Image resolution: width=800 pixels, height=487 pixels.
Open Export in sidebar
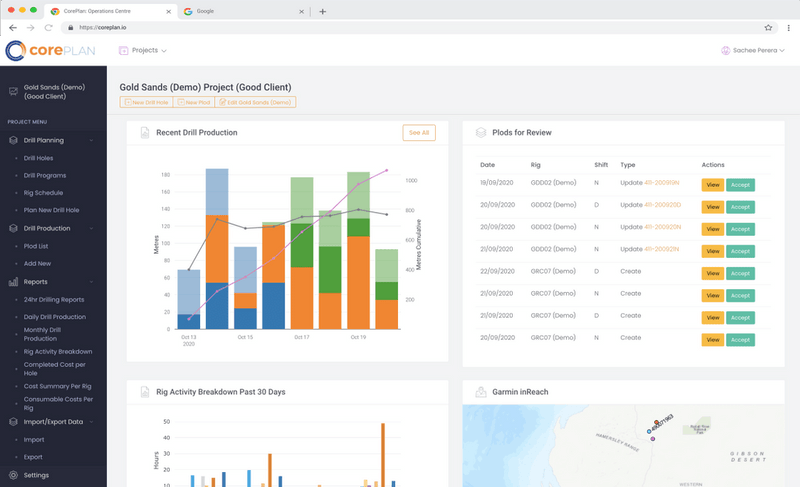(33, 457)
